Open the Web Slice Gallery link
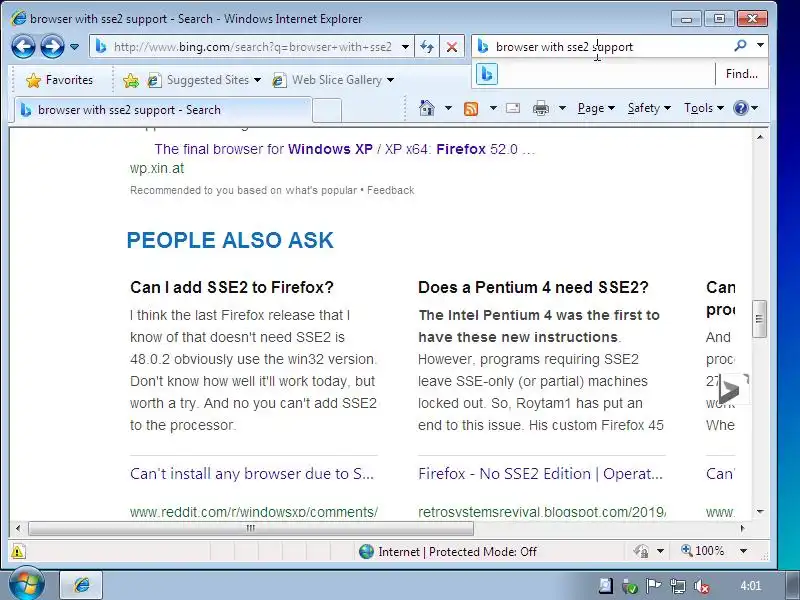The height and width of the screenshot is (600, 800). [x=333, y=80]
